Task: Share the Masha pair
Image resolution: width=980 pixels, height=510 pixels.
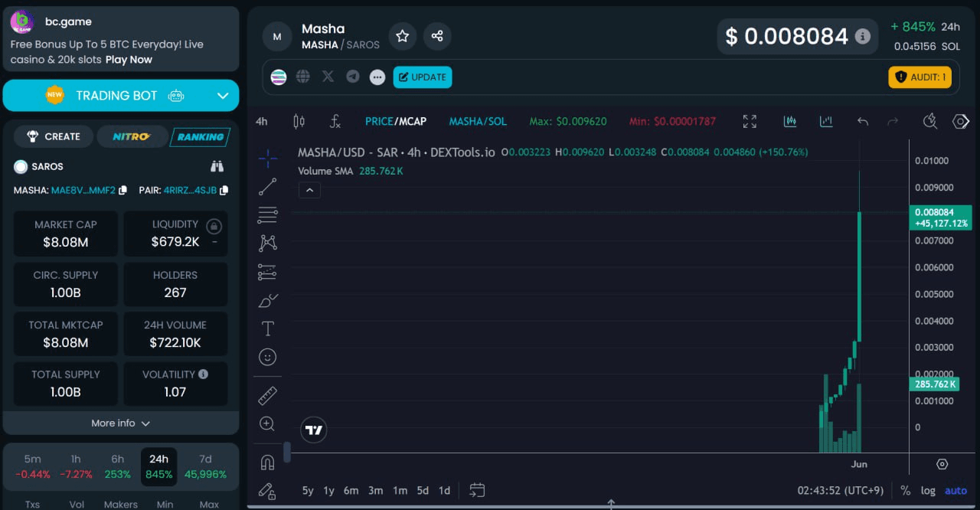Action: pyautogui.click(x=437, y=36)
